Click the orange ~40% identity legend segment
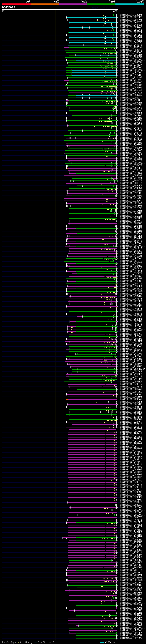The height and width of the screenshot is (644, 146). coord(44,4)
